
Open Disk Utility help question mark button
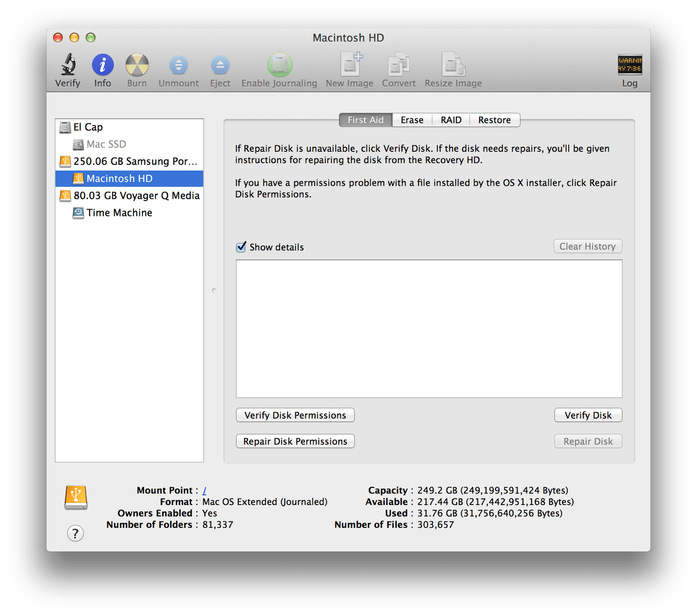click(x=75, y=533)
